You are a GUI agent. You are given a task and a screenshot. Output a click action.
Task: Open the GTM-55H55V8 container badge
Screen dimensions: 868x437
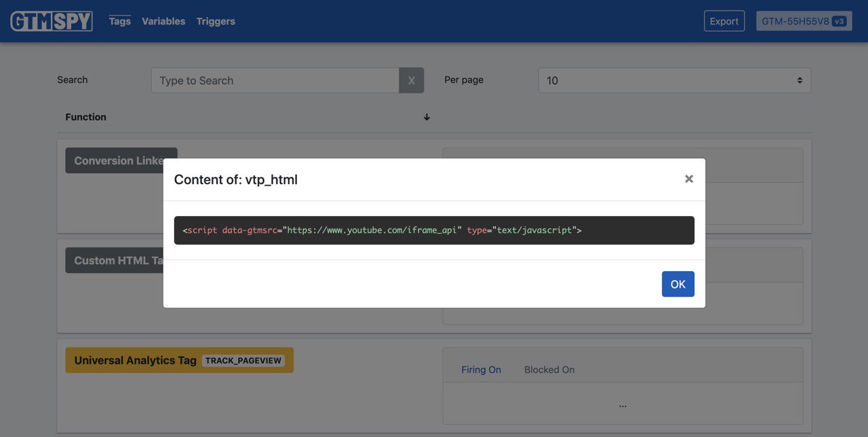pos(804,21)
